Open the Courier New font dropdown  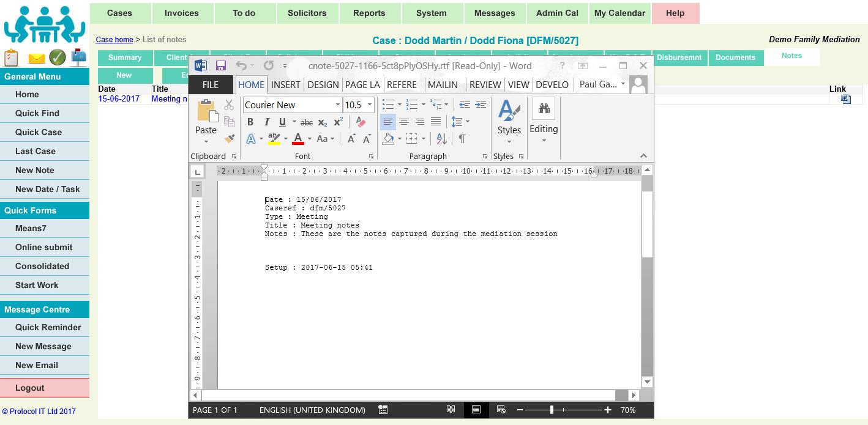(x=337, y=105)
